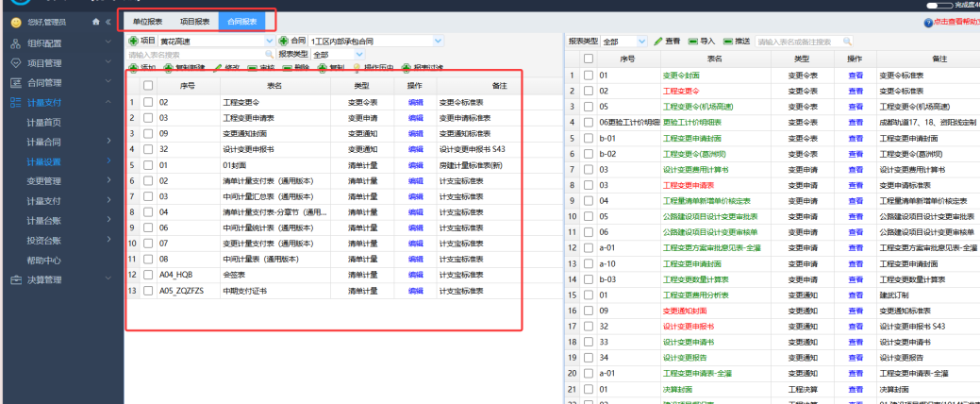This screenshot has height=404, width=980.
Task: Tick the checkbox for row 会签表
Action: 148,275
